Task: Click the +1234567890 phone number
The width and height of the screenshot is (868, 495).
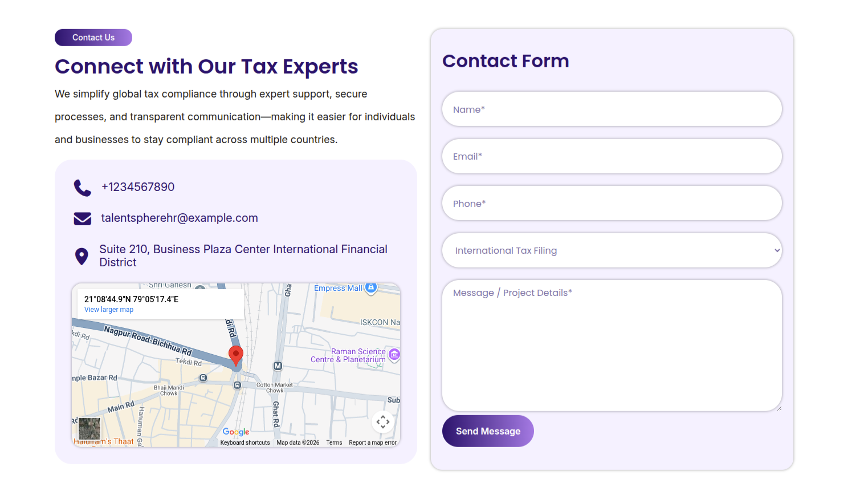Action: coord(138,187)
